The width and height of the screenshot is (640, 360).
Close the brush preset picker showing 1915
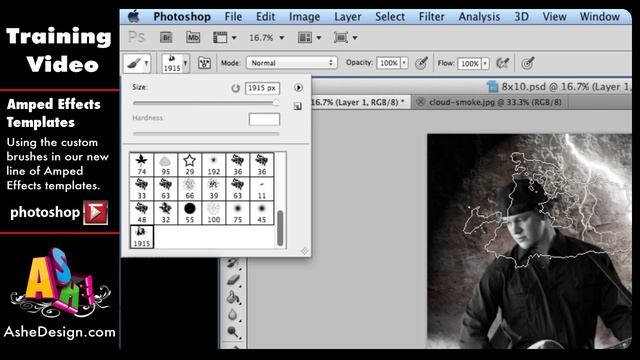[x=175, y=63]
